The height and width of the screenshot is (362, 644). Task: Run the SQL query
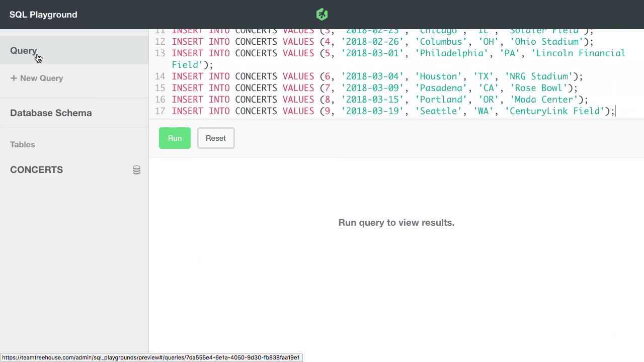[175, 138]
